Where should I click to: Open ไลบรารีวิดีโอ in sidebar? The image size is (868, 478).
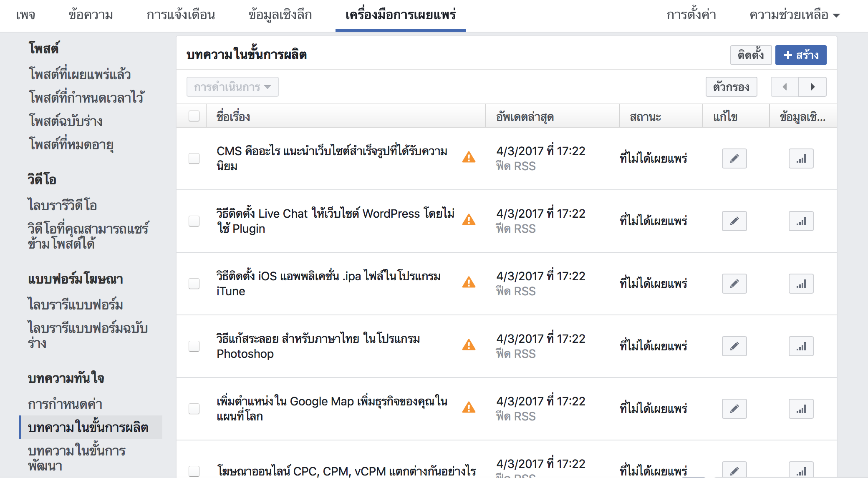click(62, 205)
